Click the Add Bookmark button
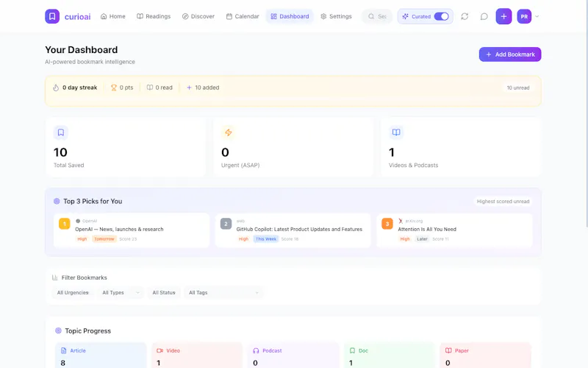The image size is (588, 368). pos(509,54)
